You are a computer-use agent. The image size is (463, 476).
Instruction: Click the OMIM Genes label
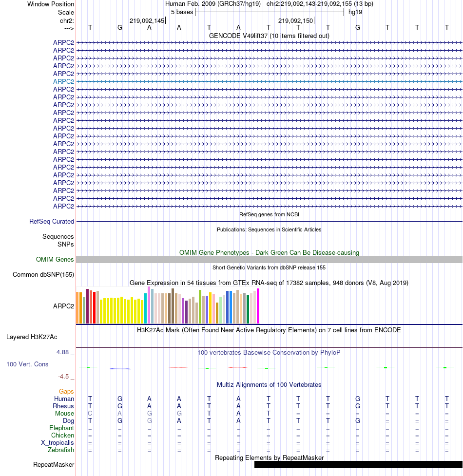(55, 260)
